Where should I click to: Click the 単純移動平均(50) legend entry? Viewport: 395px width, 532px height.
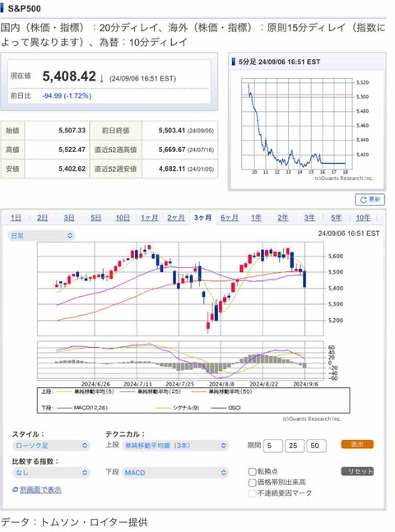pyautogui.click(x=222, y=391)
